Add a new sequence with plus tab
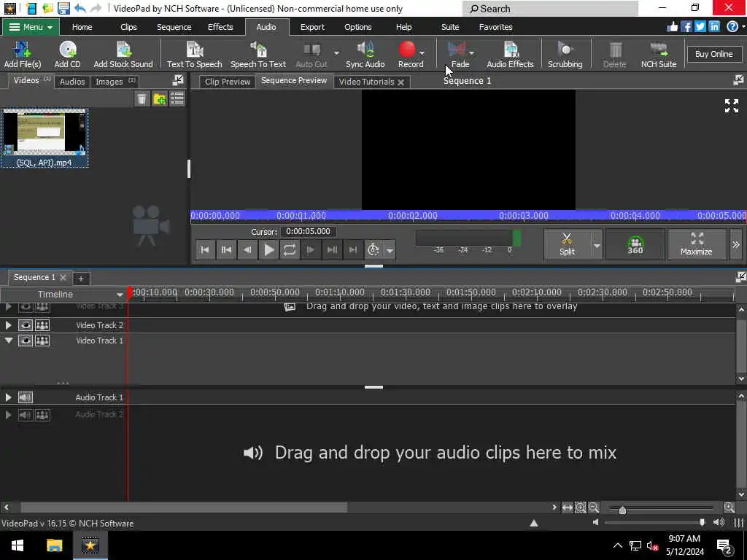This screenshot has width=747, height=560. tap(80, 278)
